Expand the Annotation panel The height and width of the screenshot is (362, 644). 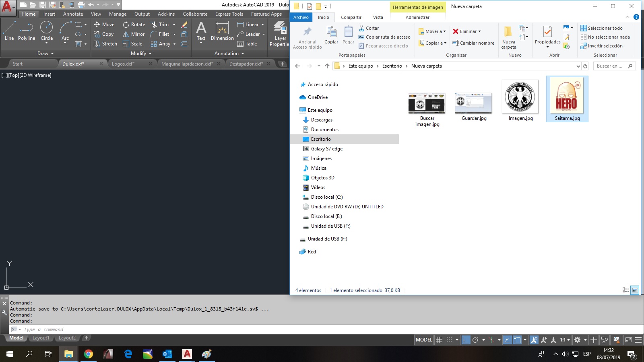point(229,53)
